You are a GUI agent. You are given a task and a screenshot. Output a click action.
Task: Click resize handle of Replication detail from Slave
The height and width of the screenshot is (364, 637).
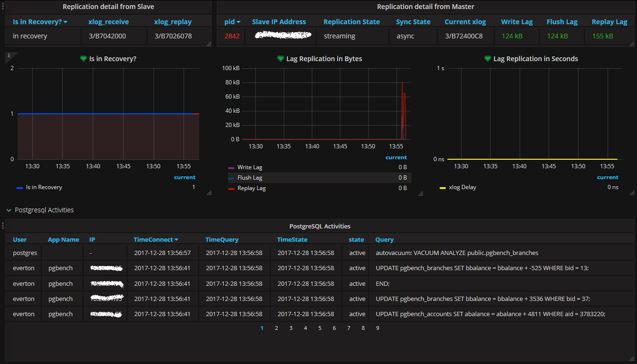point(209,44)
